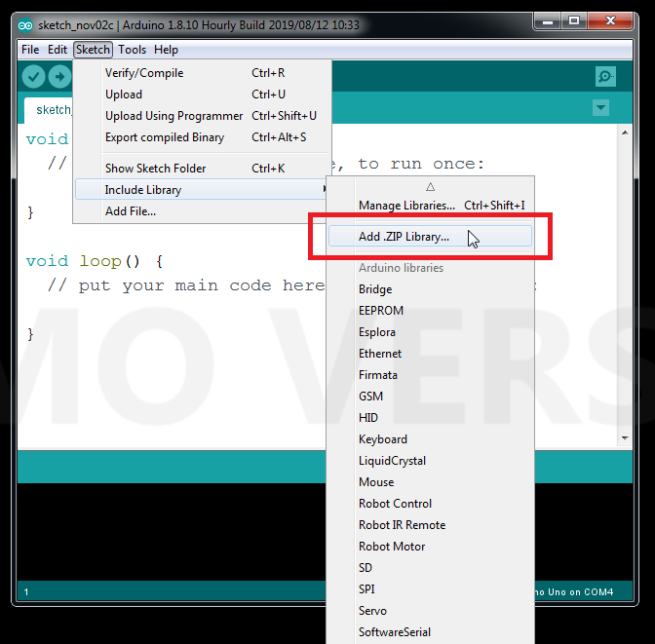Select Export compiled Binary

pyautogui.click(x=202, y=137)
